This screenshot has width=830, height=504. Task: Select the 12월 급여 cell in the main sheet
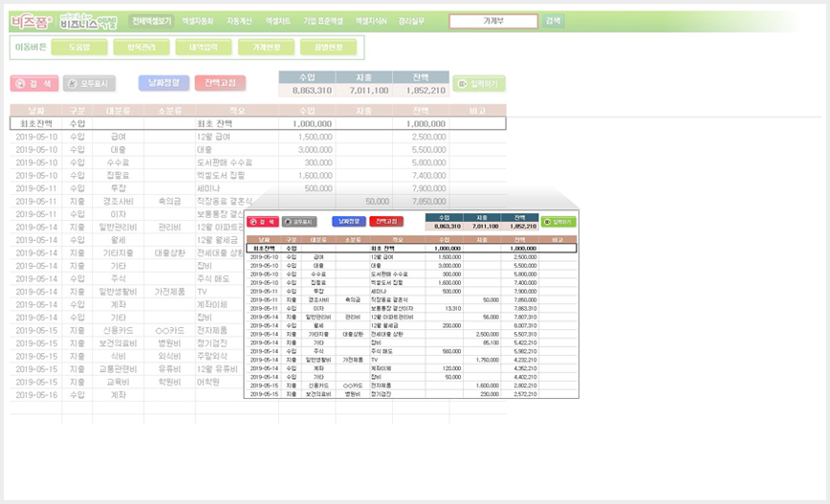coord(236,137)
